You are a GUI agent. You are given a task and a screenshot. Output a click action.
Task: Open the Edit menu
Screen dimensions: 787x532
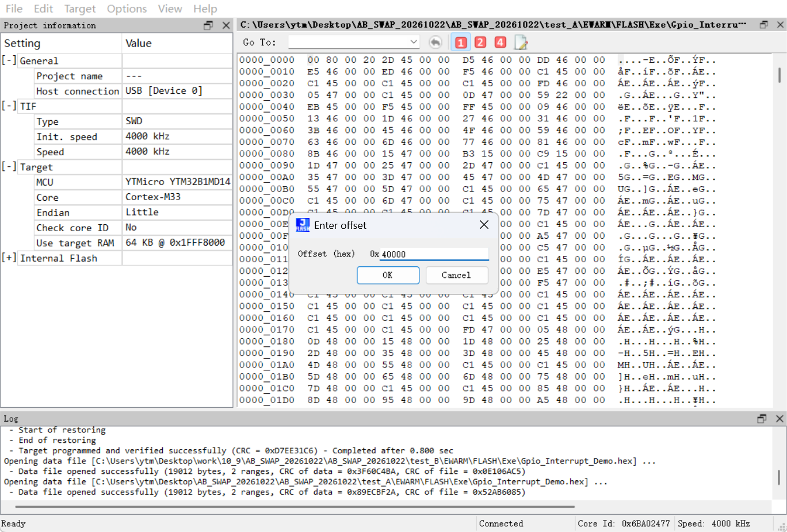tap(43, 9)
